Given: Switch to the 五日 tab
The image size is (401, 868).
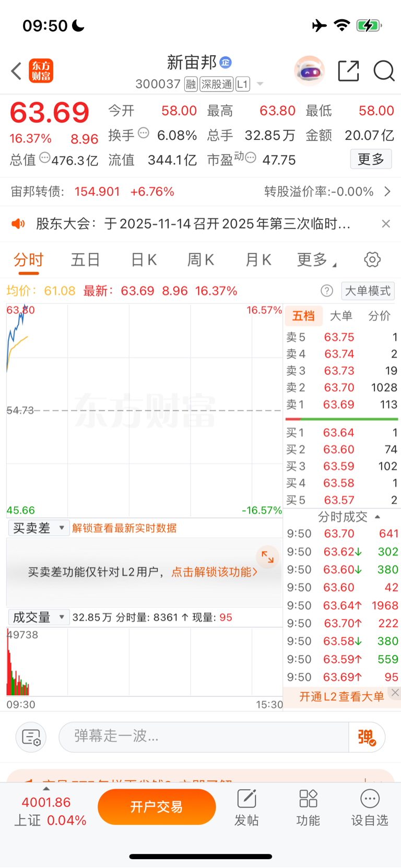Looking at the screenshot, I should click(x=86, y=260).
